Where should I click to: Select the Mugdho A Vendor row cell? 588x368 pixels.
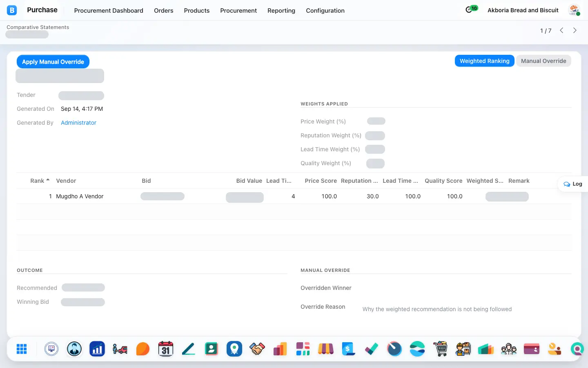[80, 196]
